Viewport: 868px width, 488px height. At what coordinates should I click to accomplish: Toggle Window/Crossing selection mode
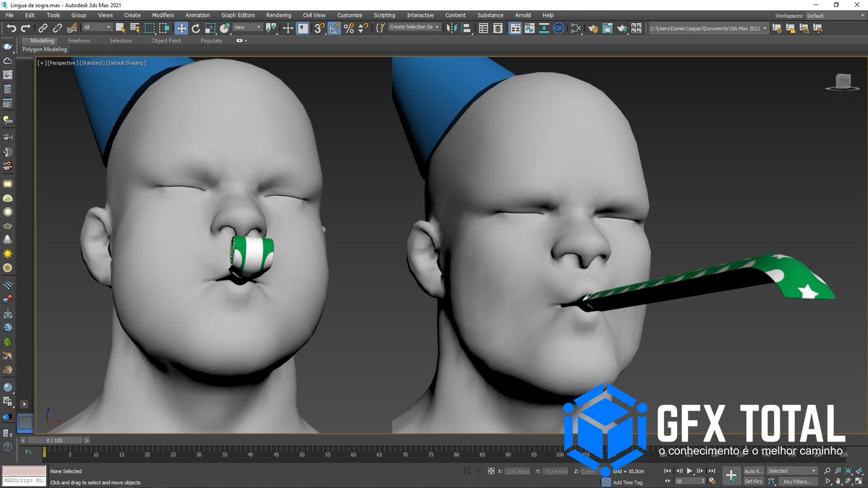click(x=165, y=28)
